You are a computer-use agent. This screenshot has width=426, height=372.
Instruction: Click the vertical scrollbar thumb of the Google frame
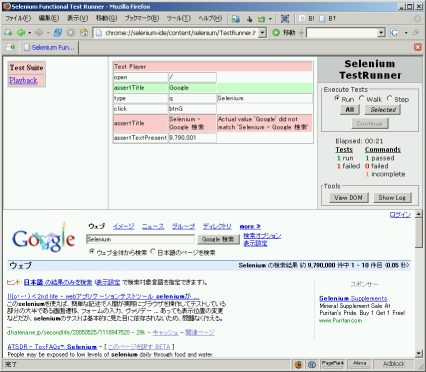(419, 233)
